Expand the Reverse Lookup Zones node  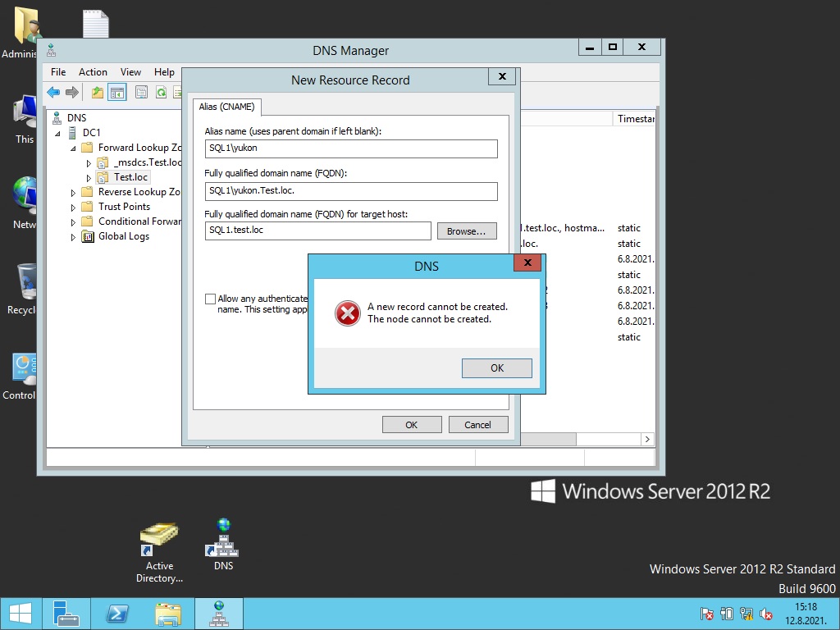pos(73,191)
